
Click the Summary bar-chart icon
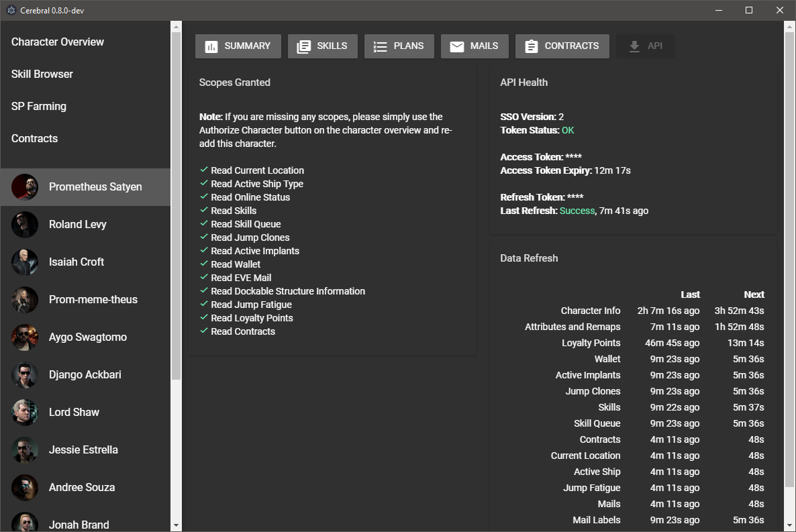click(x=211, y=47)
